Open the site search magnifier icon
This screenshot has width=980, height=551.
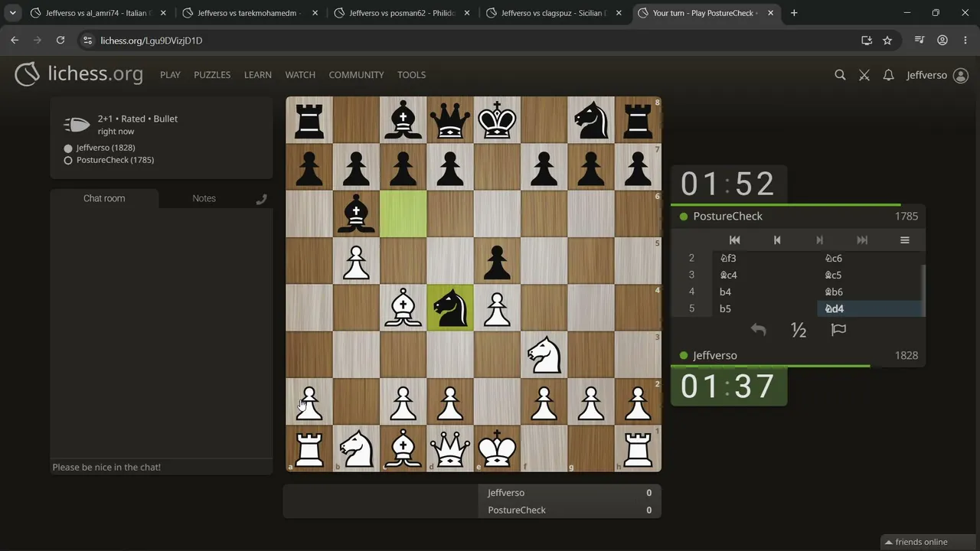click(840, 75)
